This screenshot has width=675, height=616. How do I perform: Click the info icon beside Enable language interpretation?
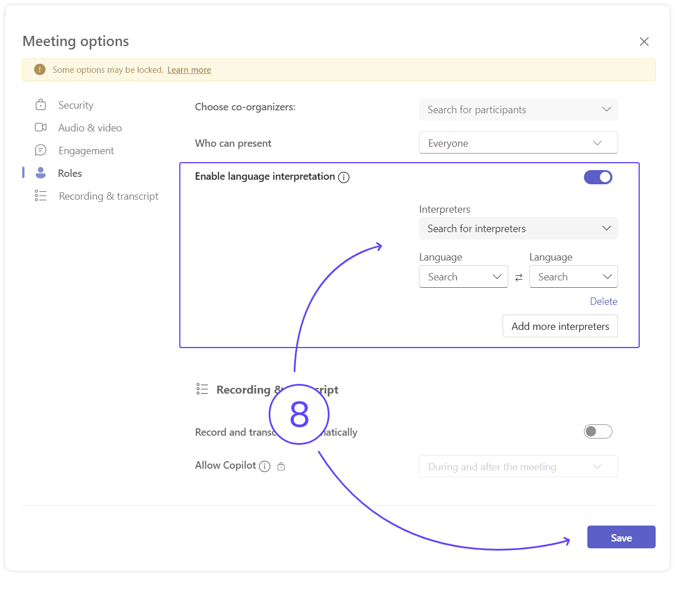[x=344, y=177]
